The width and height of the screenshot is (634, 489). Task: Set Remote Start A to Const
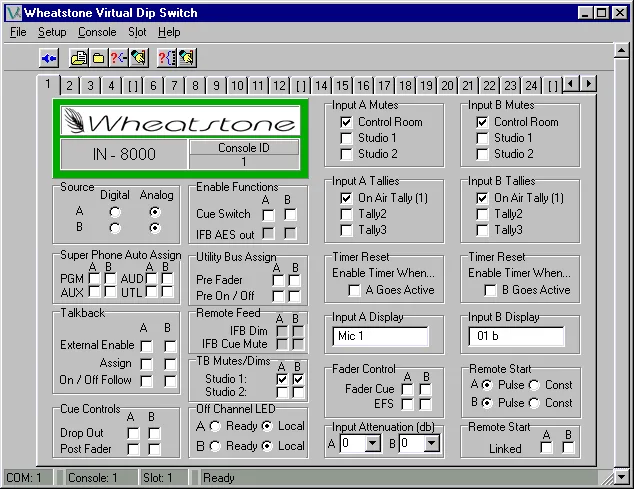click(x=534, y=385)
